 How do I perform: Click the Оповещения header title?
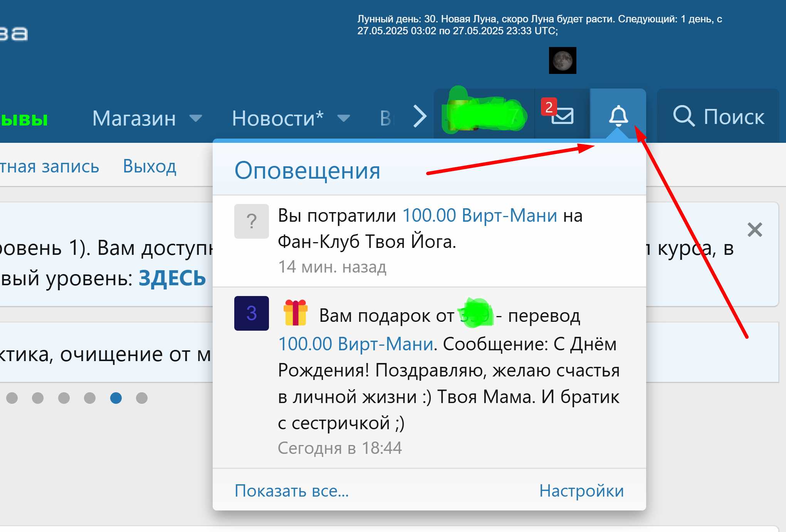coord(307,170)
